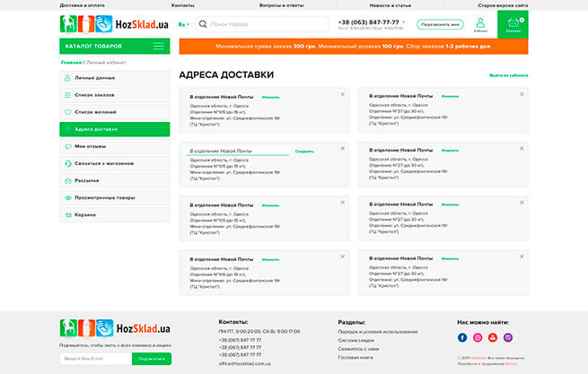Image resolution: width=588 pixels, height=374 pixels.
Task: Click Изменить on the bottom №27 card
Action: (x=450, y=258)
